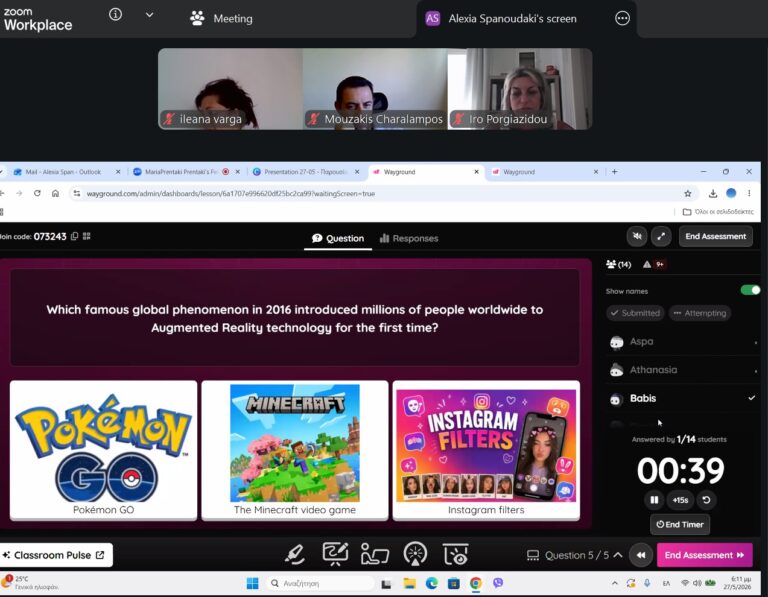Open the spinner wheel tool
The height and width of the screenshot is (597, 768).
coord(415,554)
